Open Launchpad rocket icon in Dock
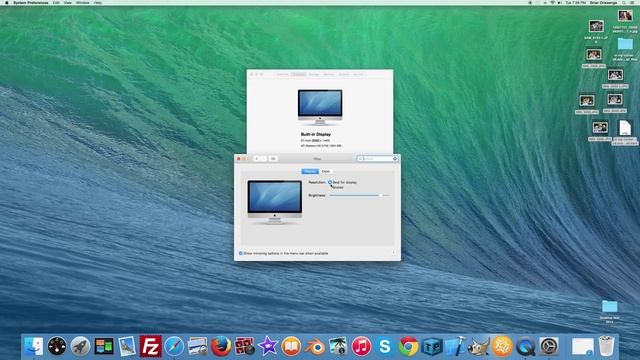 [x=80, y=346]
